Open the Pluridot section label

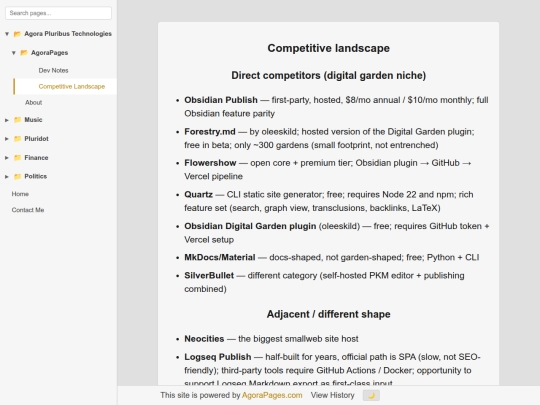click(37, 139)
